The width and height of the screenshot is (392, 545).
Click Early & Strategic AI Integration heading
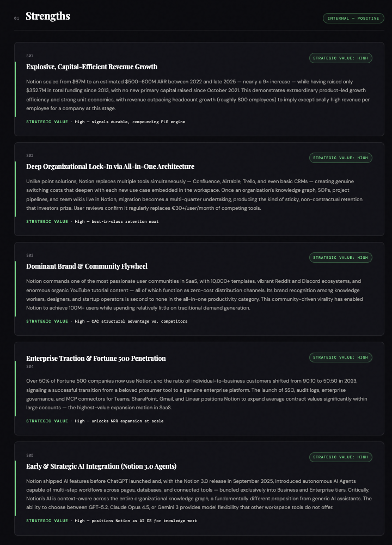pos(101,466)
